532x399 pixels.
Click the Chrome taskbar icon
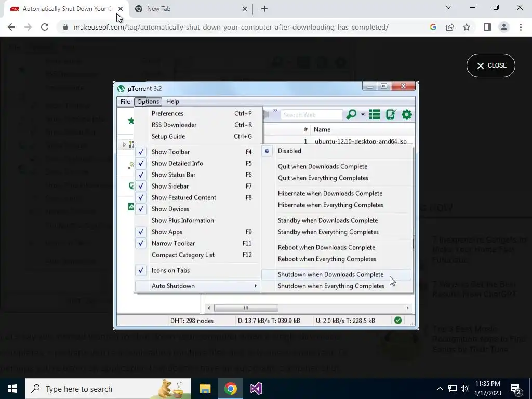(x=230, y=389)
